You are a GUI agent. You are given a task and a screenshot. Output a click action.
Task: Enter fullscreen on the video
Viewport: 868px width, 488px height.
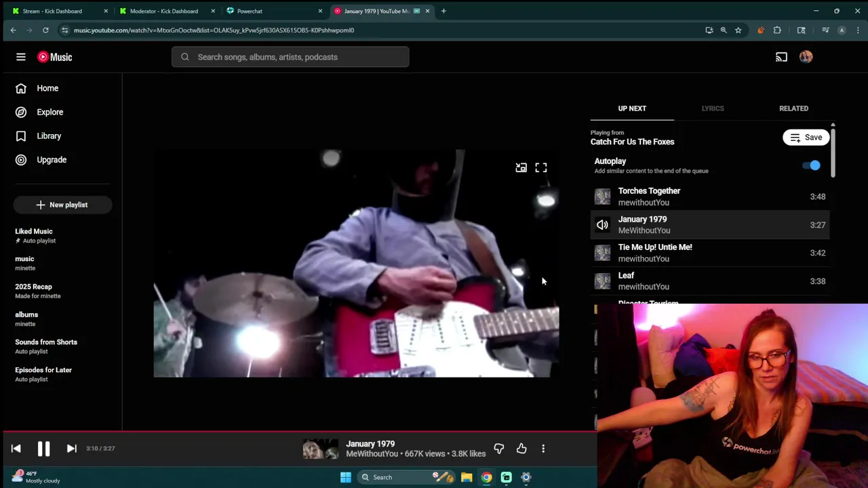pos(540,167)
